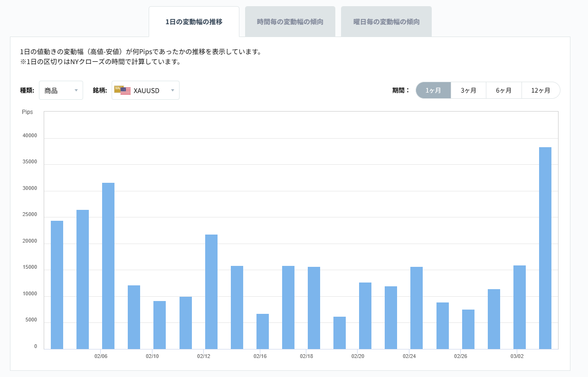
Task: Select the 12ヶ月 period option
Action: (x=541, y=90)
